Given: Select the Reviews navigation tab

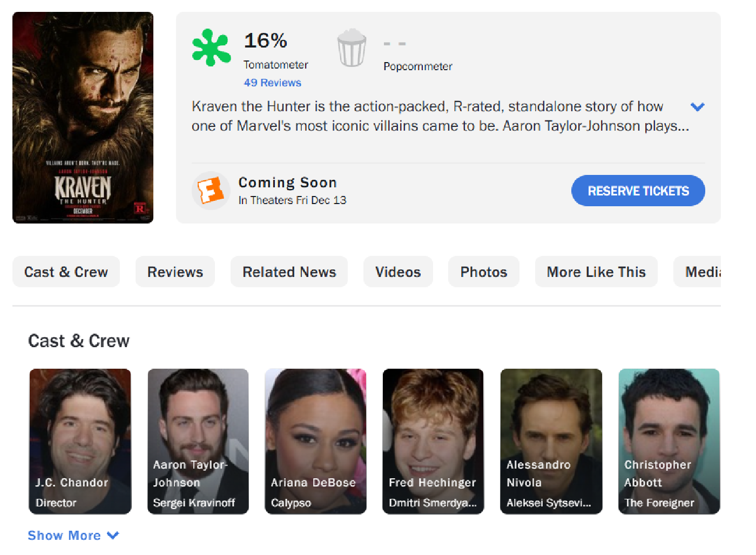Looking at the screenshot, I should 175,272.
